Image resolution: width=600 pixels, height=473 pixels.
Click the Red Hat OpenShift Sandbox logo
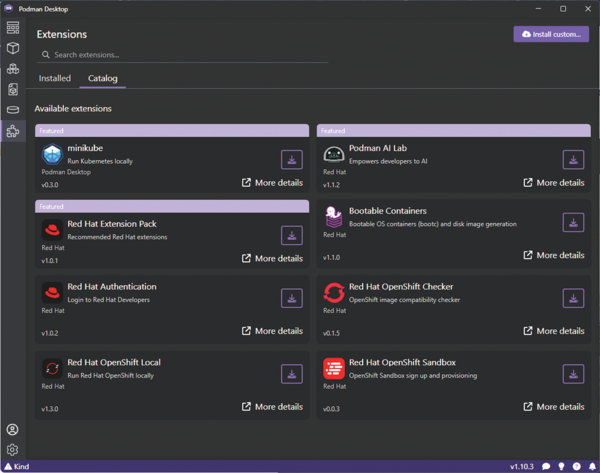tap(334, 368)
